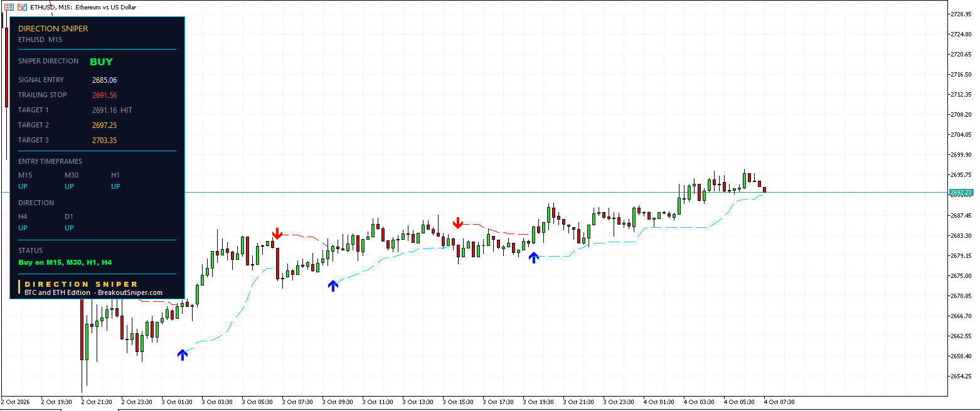
Task: Click the Target 3 value 2703.35
Action: [104, 141]
